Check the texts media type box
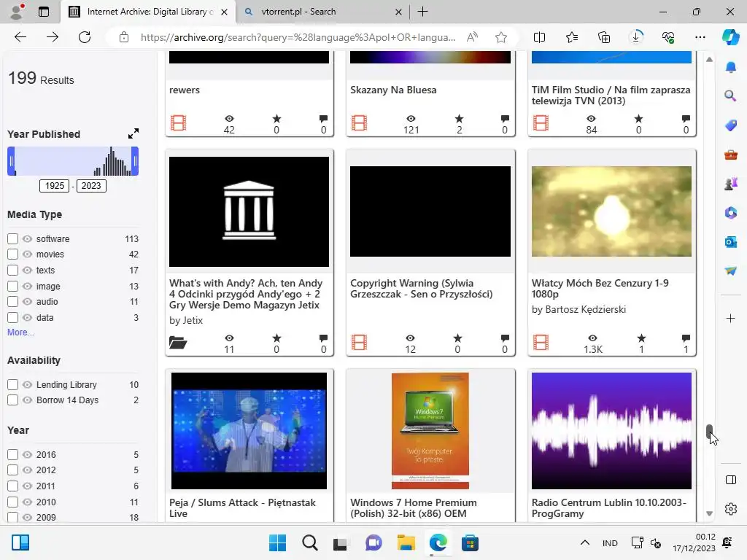The width and height of the screenshot is (747, 560). (13, 270)
